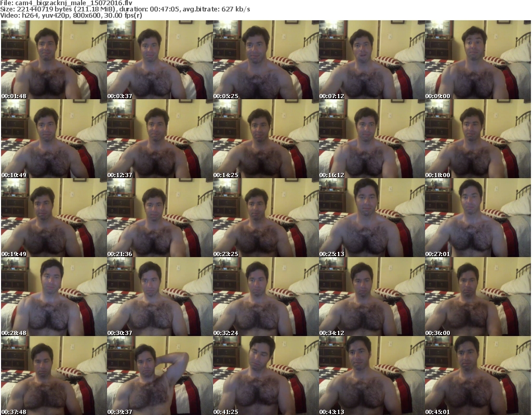
Task: Click the thumbnail timestamped 00:16:12
Action: point(371,139)
